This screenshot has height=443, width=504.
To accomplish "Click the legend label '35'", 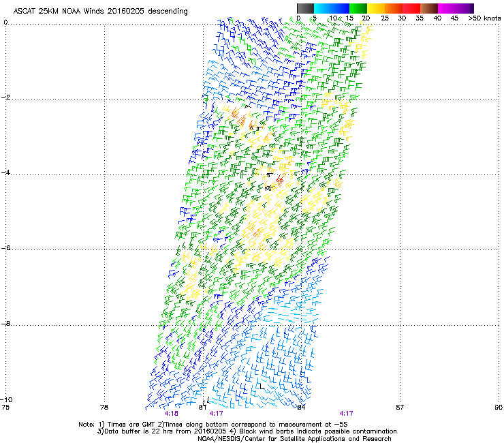I will tap(420, 18).
